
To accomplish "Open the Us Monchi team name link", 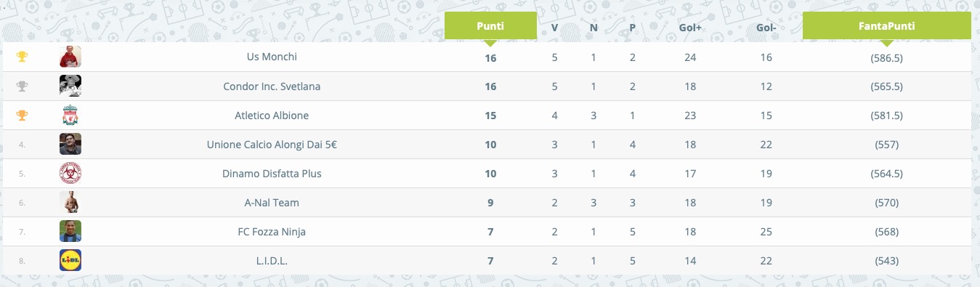I will click(272, 57).
